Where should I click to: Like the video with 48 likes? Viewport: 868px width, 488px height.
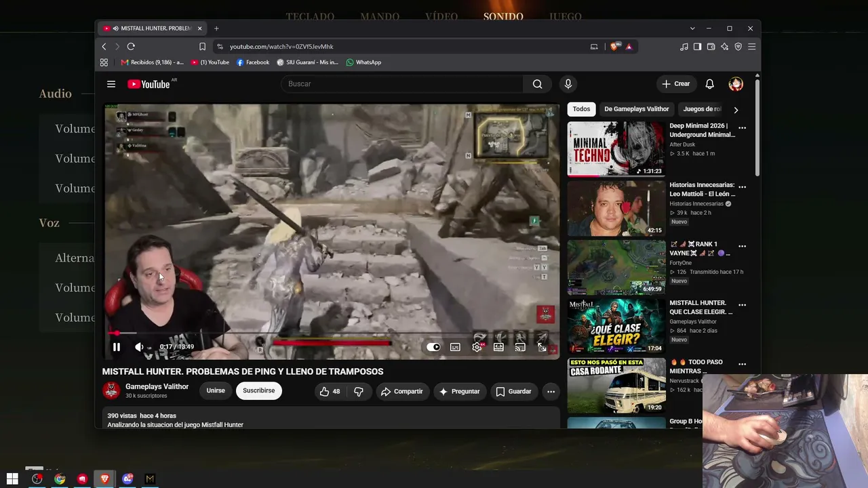pos(330,391)
